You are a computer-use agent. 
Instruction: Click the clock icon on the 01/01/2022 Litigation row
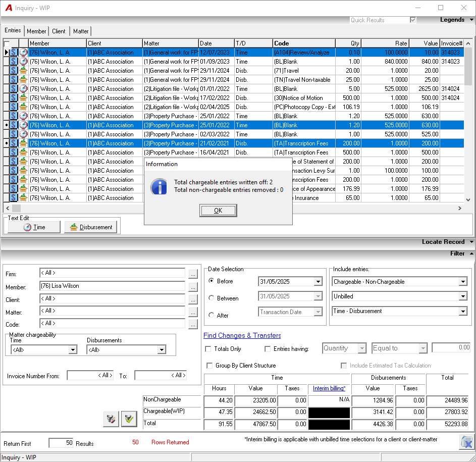pos(23,89)
